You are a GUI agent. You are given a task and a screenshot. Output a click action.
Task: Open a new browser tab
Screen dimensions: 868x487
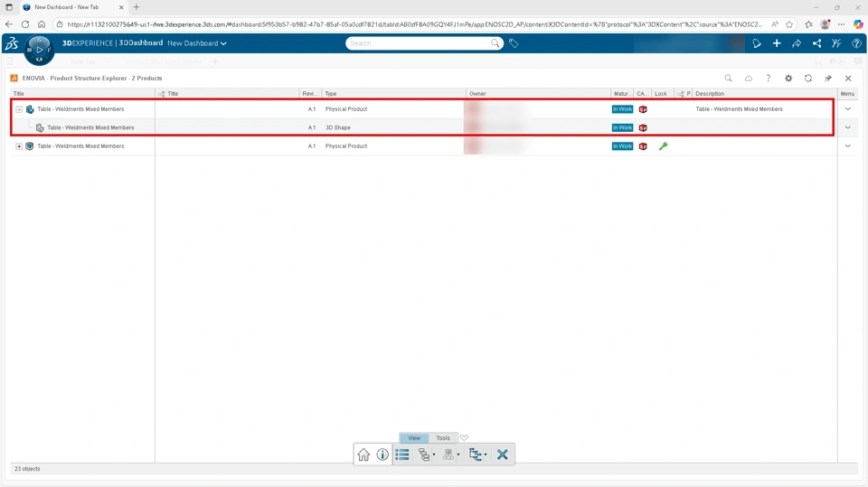(137, 7)
